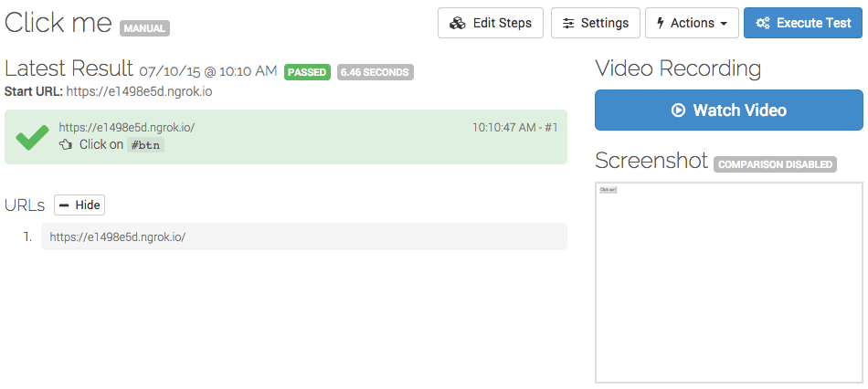Viewport: 868px width, 389px height.
Task: Hide the URLs list
Action: coord(79,205)
